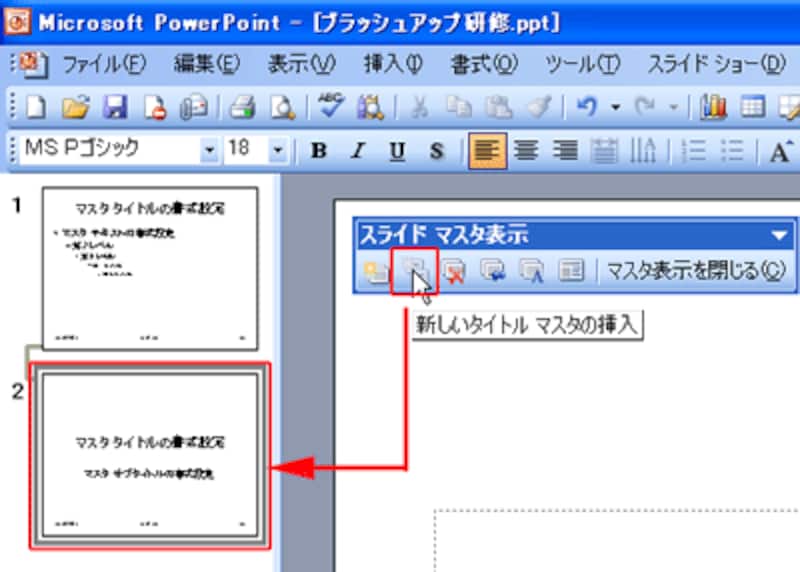The image size is (800, 572).
Task: Run the ABC spelling check icon
Action: point(330,106)
